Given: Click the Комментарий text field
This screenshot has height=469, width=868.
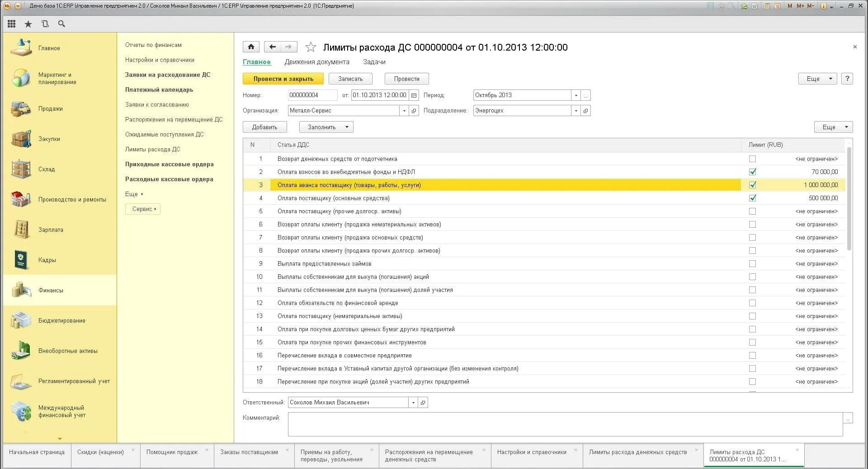Looking at the screenshot, I should tap(565, 424).
